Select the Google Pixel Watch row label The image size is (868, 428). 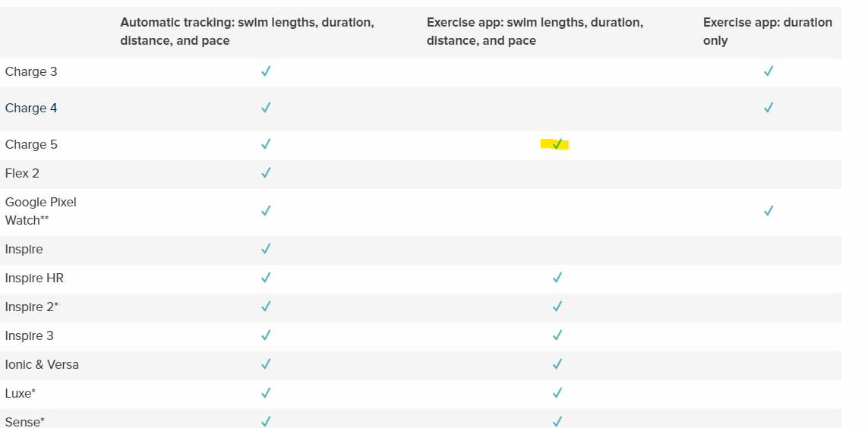[41, 211]
